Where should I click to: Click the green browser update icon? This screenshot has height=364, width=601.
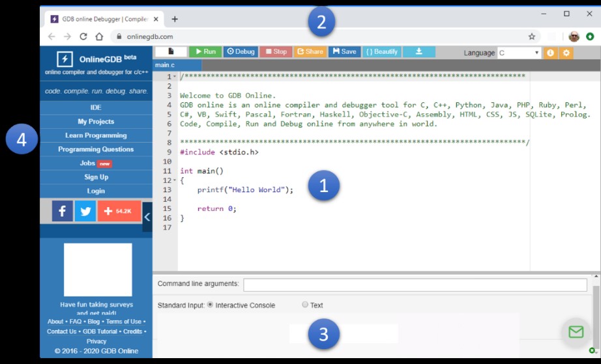(590, 36)
